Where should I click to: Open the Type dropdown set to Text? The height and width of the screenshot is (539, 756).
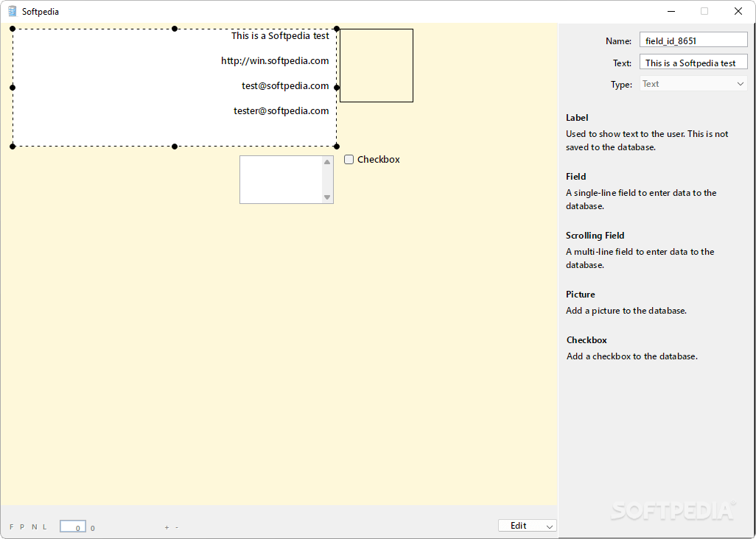[693, 84]
